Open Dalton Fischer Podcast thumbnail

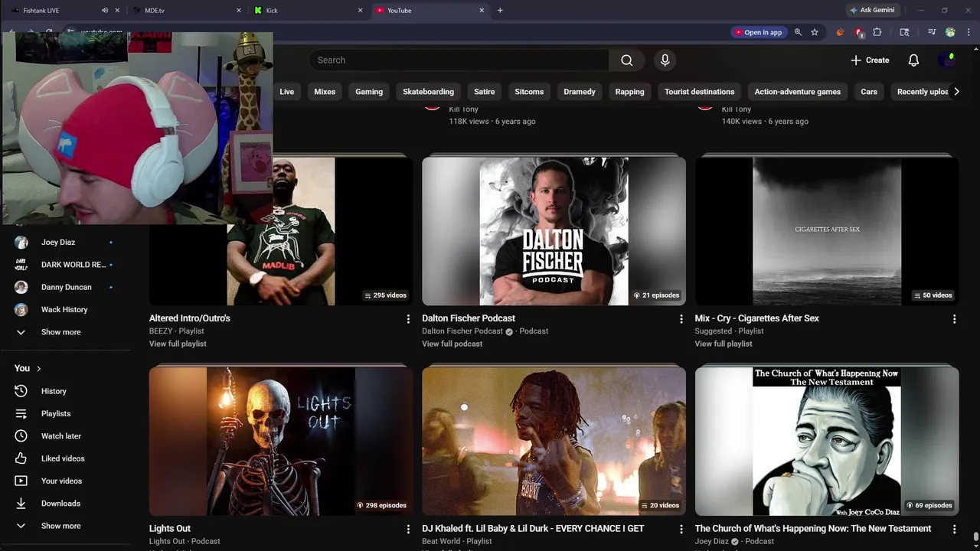(x=554, y=232)
